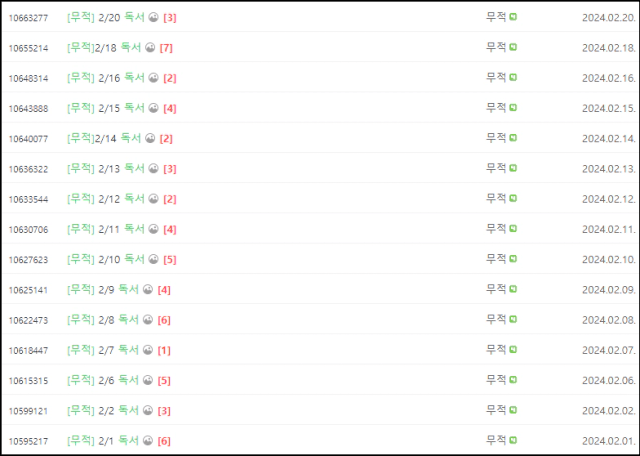The height and width of the screenshot is (456, 640).
Task: Open the post titled [무적] 2/12 독서
Action: point(106,199)
